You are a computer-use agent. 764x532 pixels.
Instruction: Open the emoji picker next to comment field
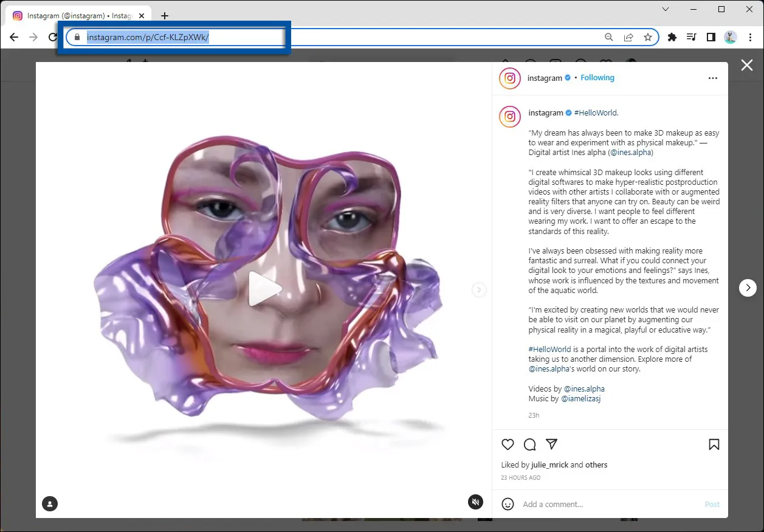click(x=508, y=504)
